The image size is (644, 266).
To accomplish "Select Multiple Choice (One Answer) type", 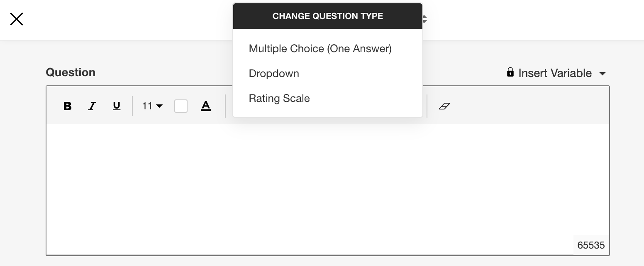I will pos(320,49).
